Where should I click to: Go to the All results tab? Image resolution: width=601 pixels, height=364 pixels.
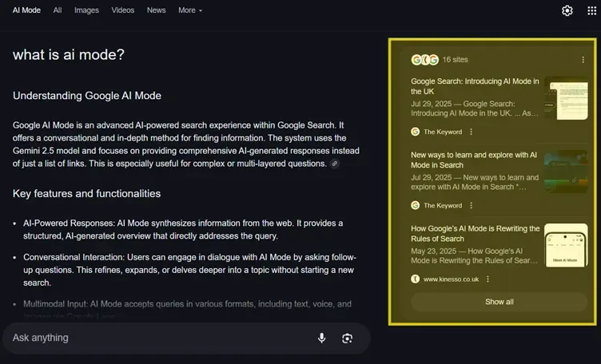click(58, 10)
